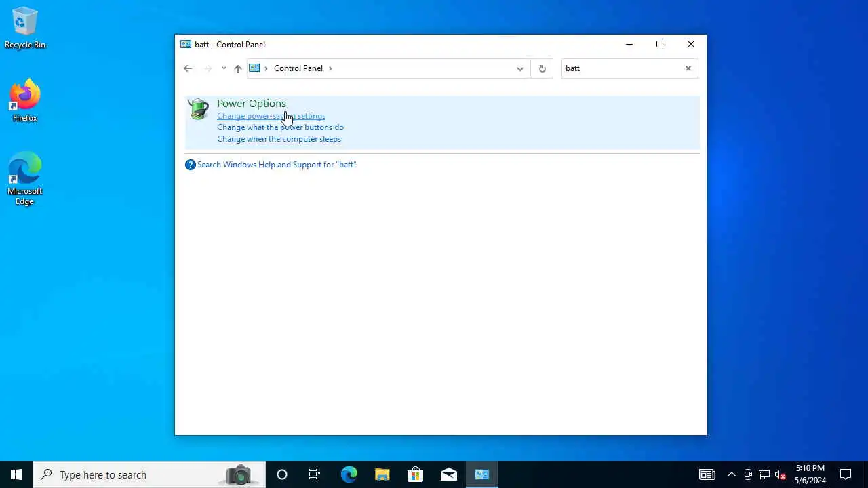Click the blue help question mark icon
This screenshot has width=868, height=488.
[x=191, y=165]
